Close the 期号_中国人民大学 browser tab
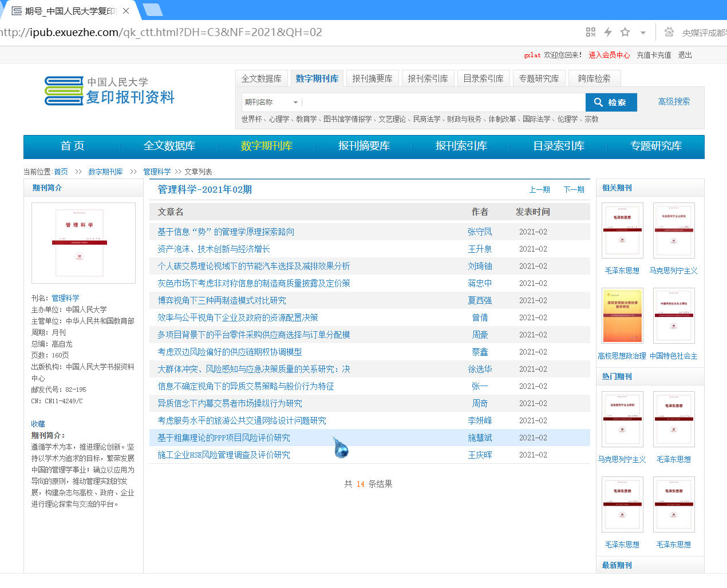727x588 pixels. [126, 11]
